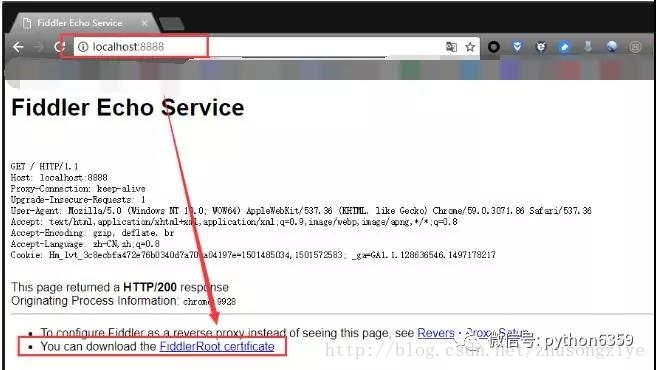656x370 pixels.
Task: Click the Accept-Language: zh-CN line
Action: pos(85,244)
